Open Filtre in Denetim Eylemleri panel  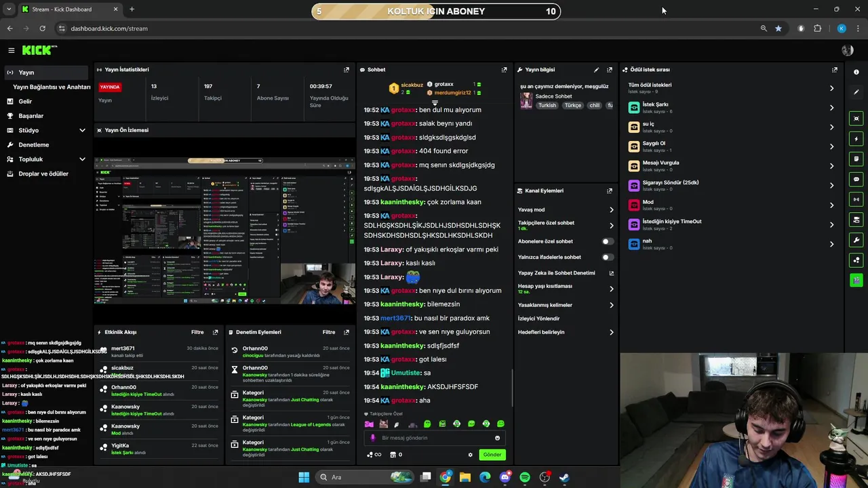(x=329, y=333)
